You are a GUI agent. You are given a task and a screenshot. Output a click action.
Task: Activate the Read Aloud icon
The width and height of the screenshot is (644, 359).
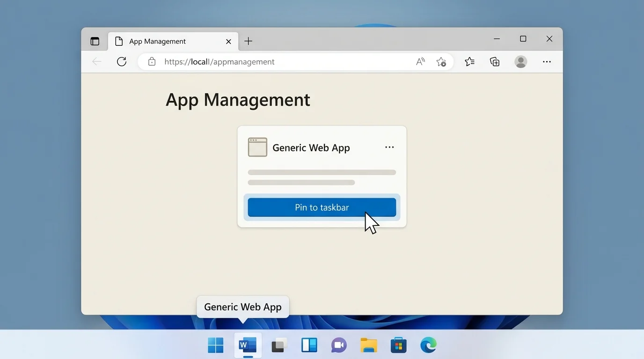point(420,62)
